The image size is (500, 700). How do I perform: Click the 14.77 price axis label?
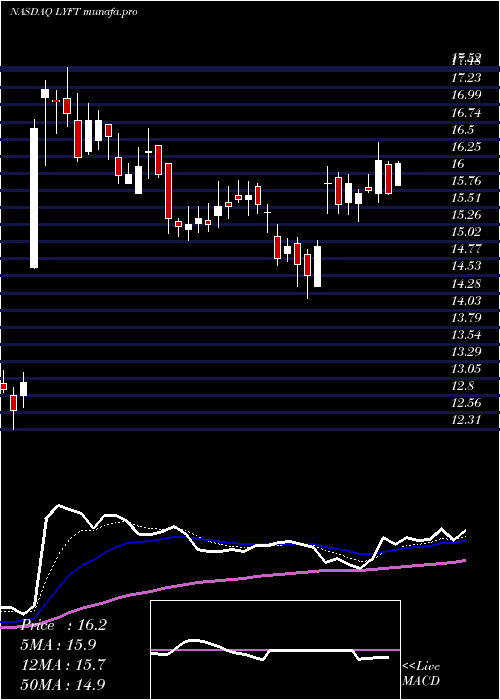pyautogui.click(x=466, y=249)
